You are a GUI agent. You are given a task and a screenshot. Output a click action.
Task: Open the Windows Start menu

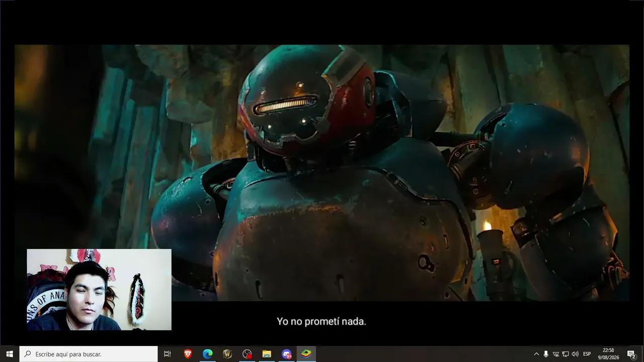click(10, 354)
